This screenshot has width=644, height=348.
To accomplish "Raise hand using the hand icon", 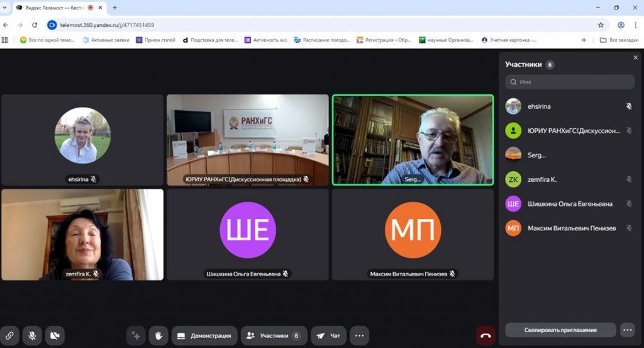I will click(x=158, y=335).
